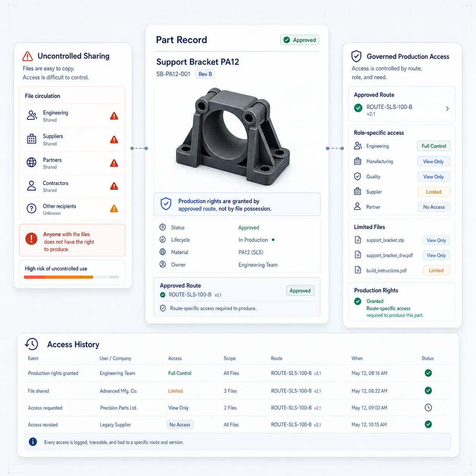Click the Lifecycle row icon
This screenshot has width=476, height=476.
point(162,240)
